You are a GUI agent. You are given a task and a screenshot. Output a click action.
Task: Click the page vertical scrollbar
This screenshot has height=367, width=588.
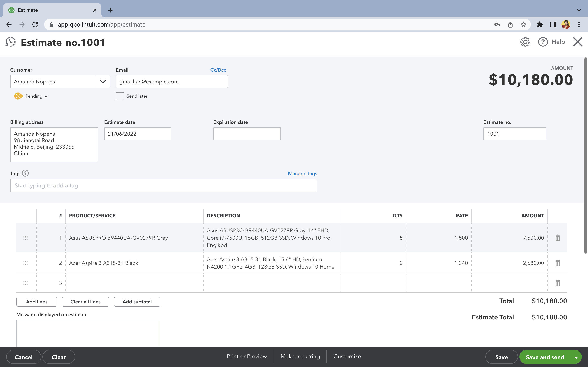(586, 155)
